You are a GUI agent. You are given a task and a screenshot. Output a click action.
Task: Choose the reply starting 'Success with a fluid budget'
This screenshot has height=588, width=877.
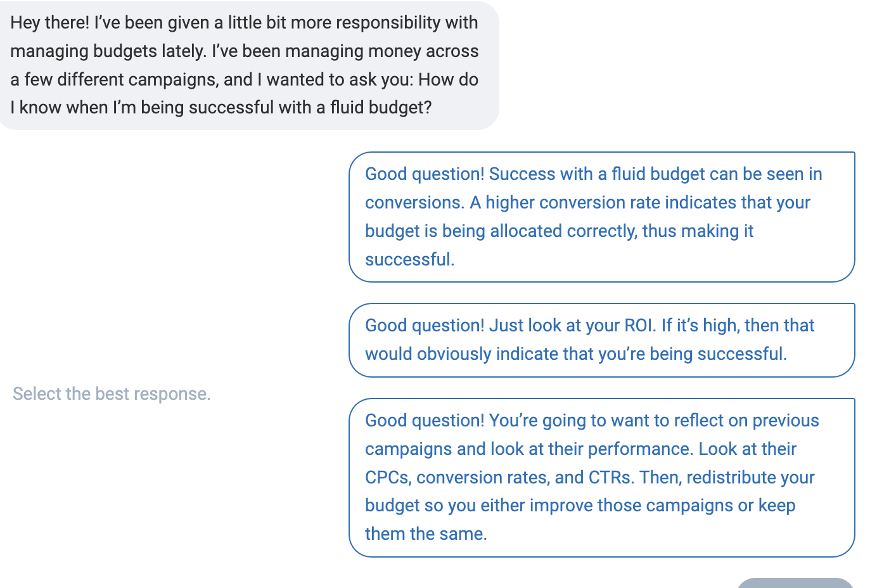pos(601,217)
